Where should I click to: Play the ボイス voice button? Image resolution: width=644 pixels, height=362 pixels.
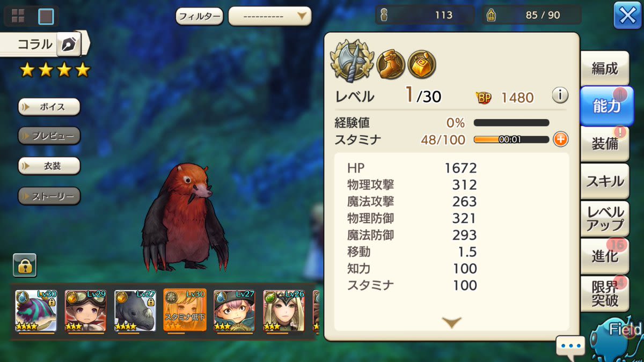click(49, 107)
